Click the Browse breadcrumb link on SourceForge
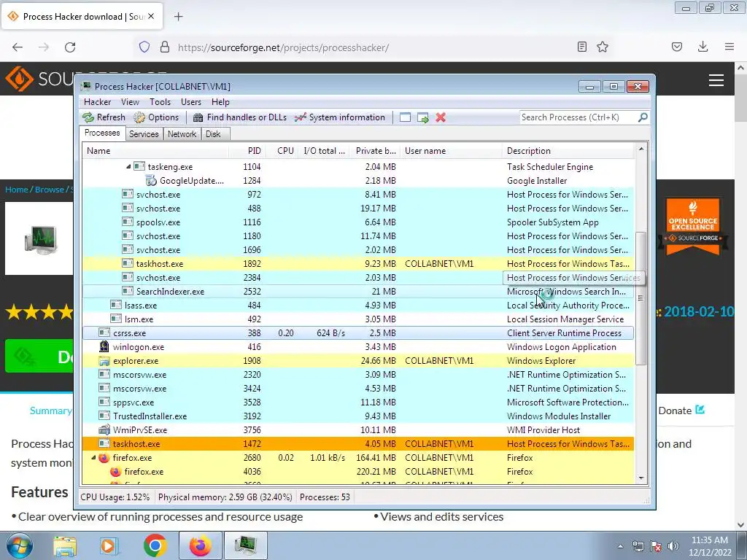Image resolution: width=747 pixels, height=560 pixels. tap(49, 190)
